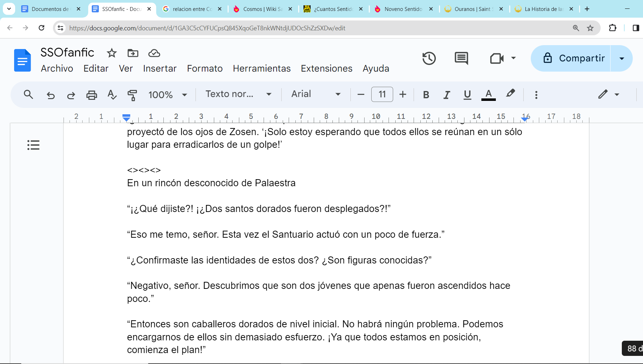The width and height of the screenshot is (643, 364).
Task: Open version history clock icon
Action: [x=429, y=58]
